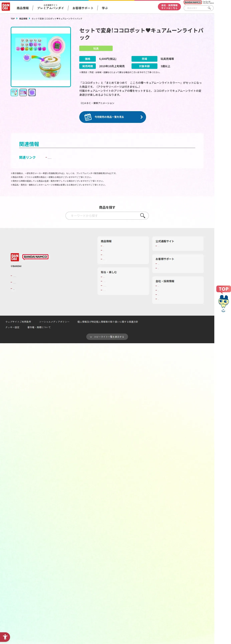Select the second product thumbnail

[x=23, y=92]
